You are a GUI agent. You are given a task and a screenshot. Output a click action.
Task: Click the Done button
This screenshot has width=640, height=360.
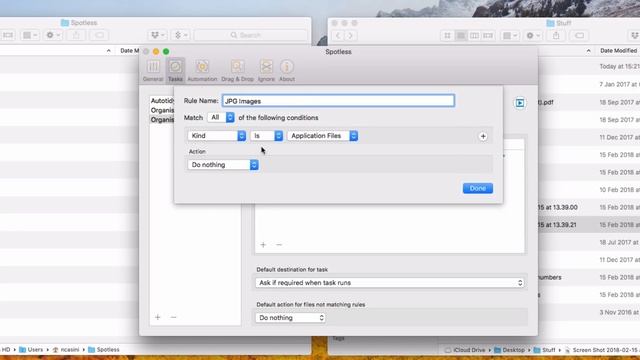point(478,188)
